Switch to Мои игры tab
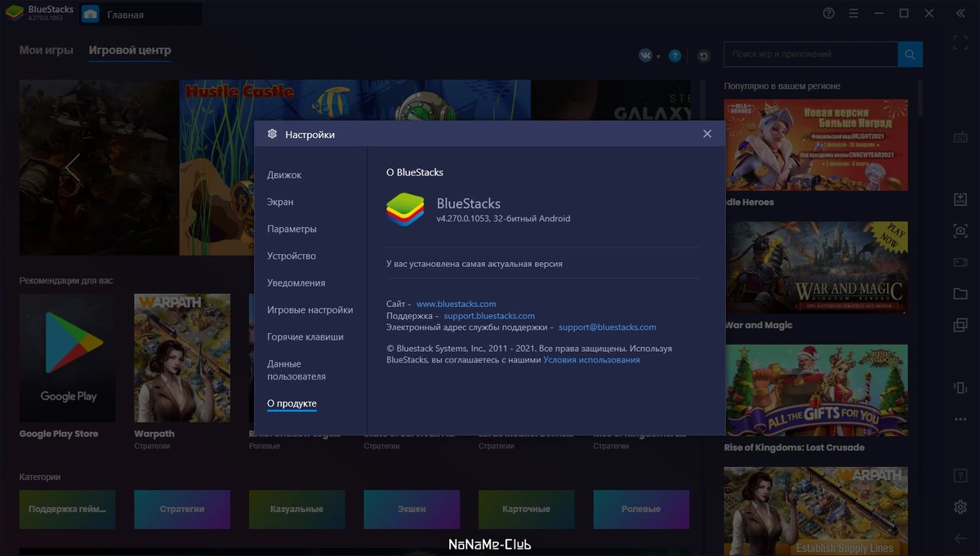This screenshot has width=980, height=556. [47, 51]
